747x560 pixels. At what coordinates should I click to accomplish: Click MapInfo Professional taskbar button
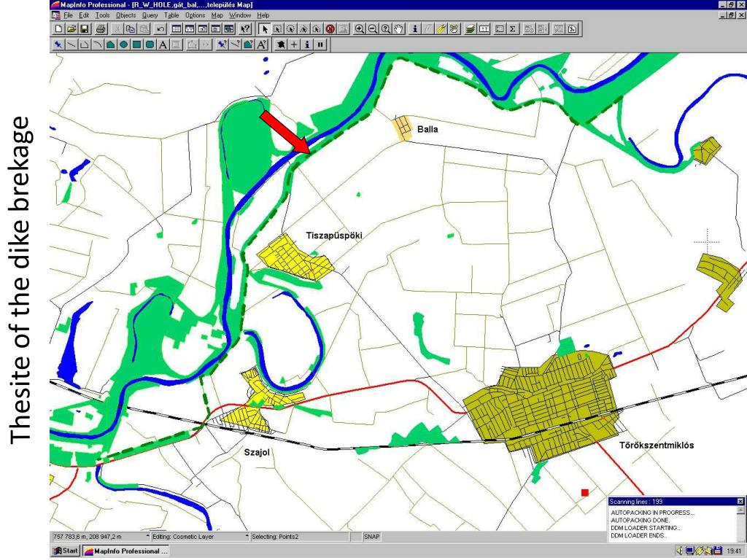[125, 551]
